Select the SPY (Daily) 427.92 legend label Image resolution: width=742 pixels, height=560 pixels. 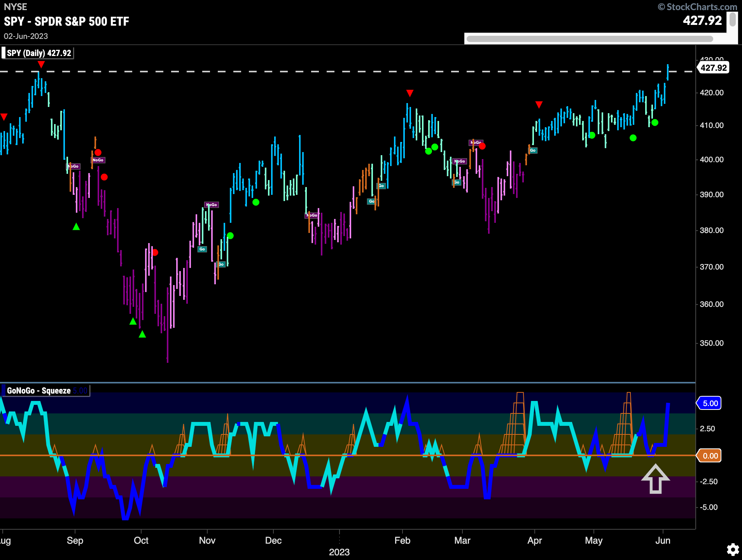point(38,53)
